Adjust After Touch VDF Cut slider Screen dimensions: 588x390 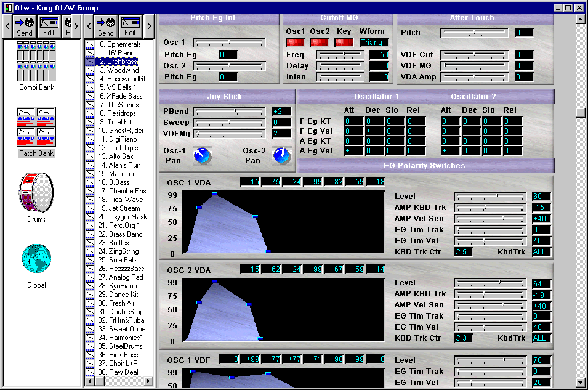tap(474, 55)
